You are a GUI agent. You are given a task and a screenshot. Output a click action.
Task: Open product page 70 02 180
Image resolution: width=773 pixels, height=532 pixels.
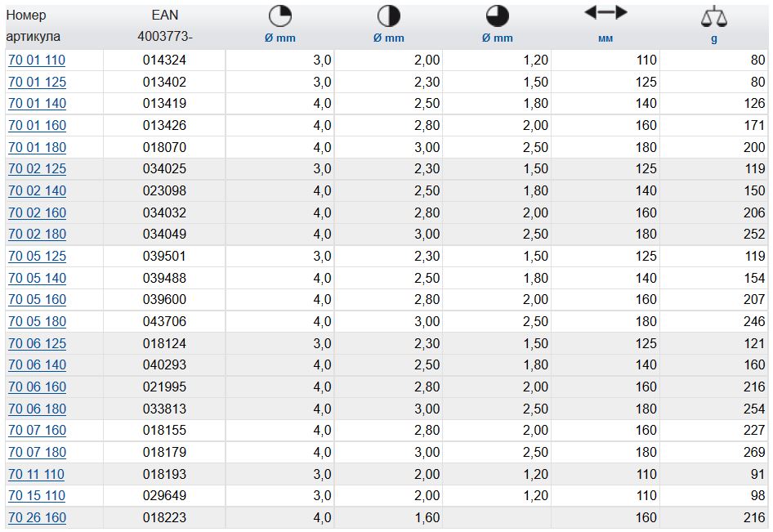37,235
